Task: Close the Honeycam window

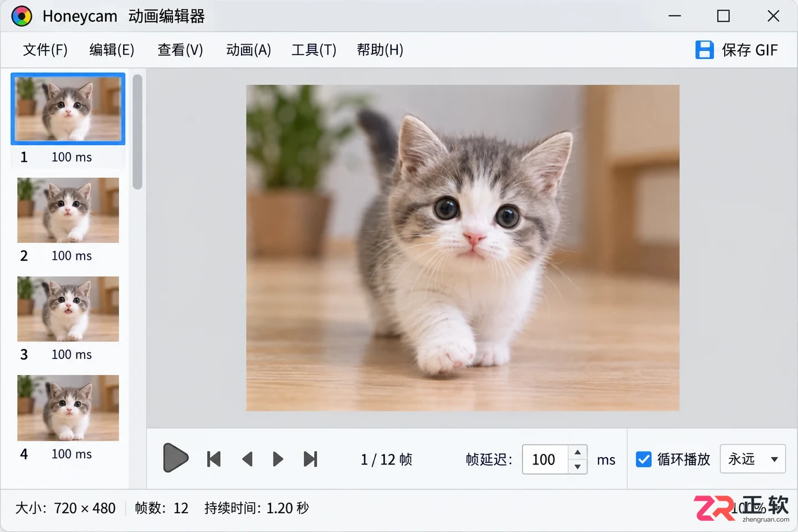Action: [773, 16]
